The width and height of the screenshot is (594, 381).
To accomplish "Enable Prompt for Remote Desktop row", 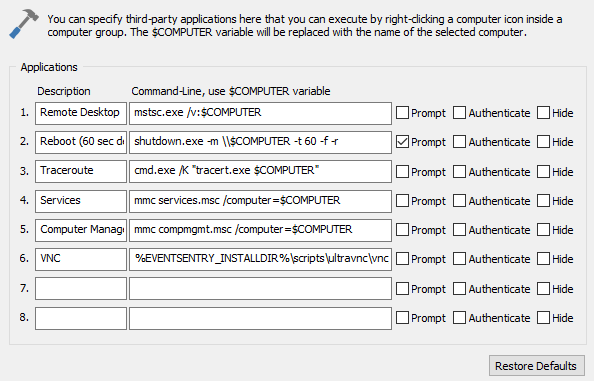I will point(402,112).
